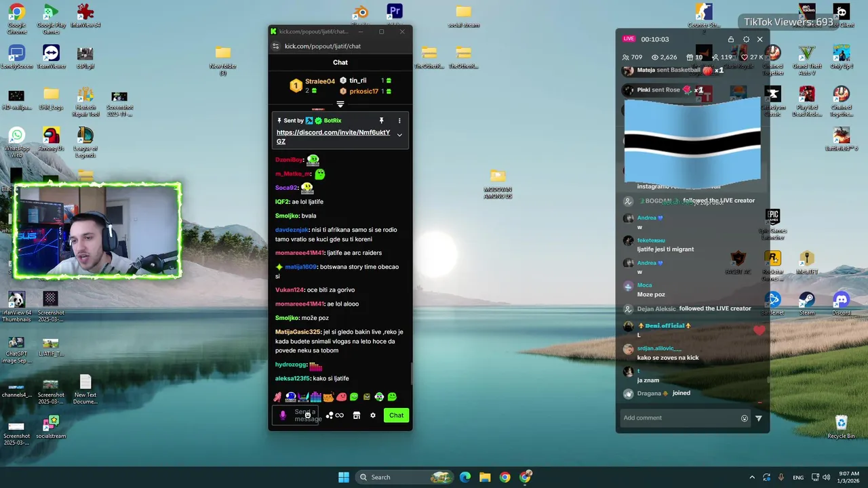Toggle the lock icon in TikTok LIVE panel

(730, 39)
